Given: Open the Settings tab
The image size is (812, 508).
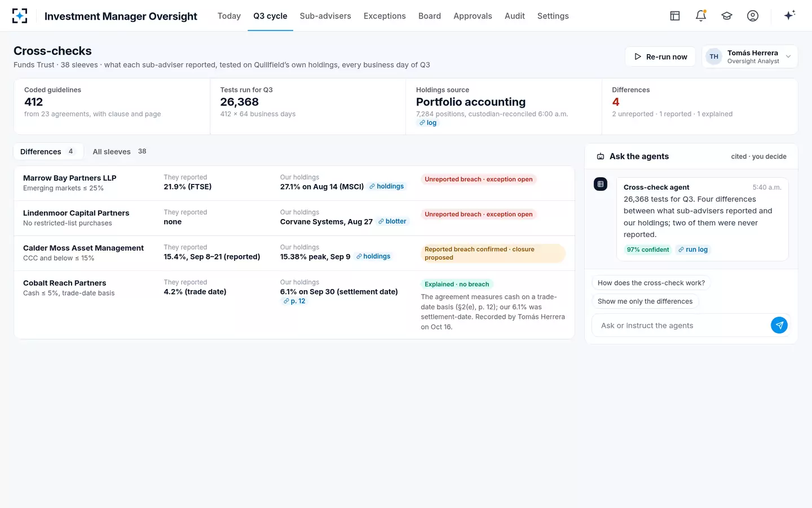Looking at the screenshot, I should coord(553,16).
